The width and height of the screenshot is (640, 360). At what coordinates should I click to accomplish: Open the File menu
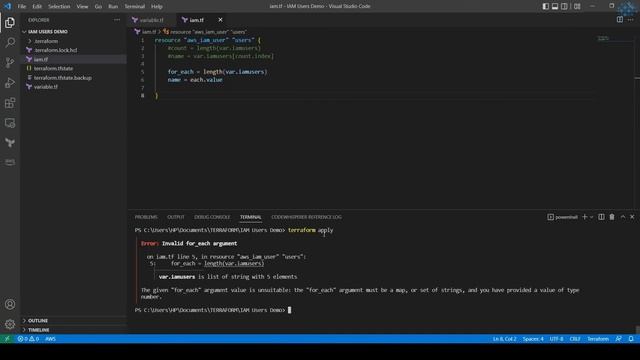click(22, 6)
